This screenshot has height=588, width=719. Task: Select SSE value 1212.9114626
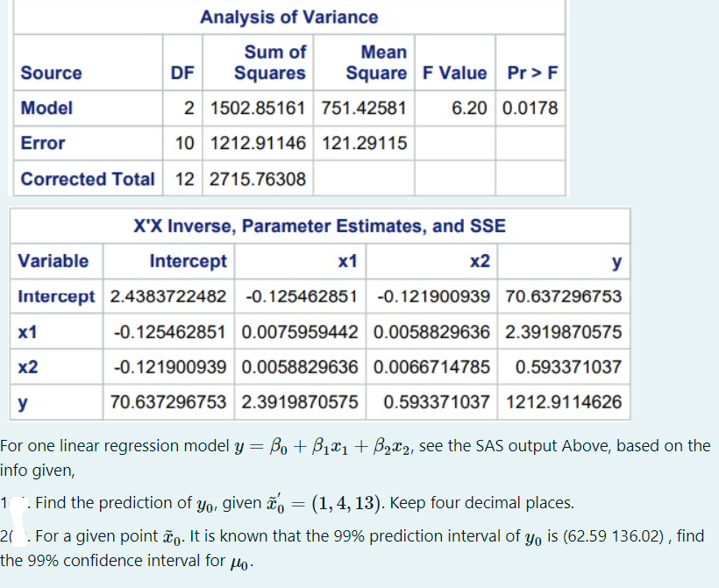[564, 402]
